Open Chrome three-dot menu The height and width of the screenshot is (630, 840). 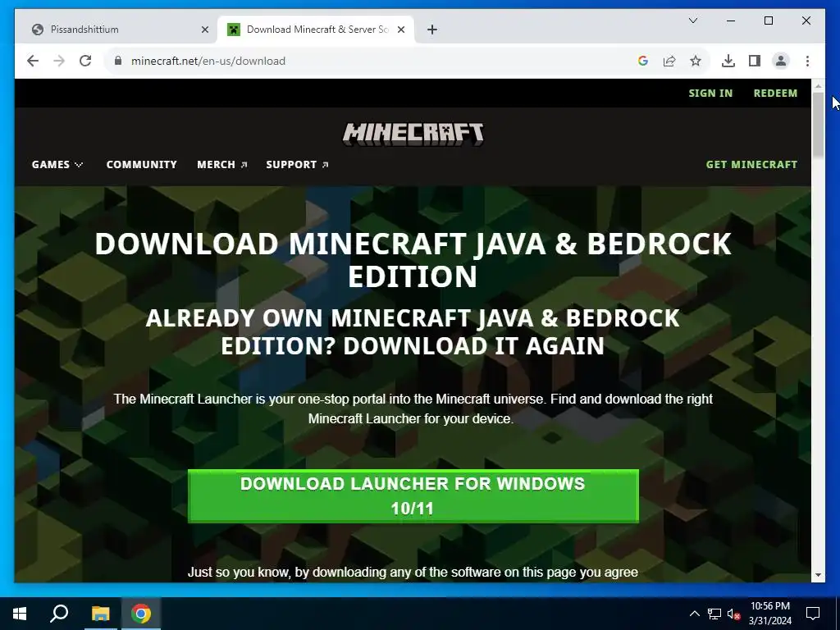[807, 61]
